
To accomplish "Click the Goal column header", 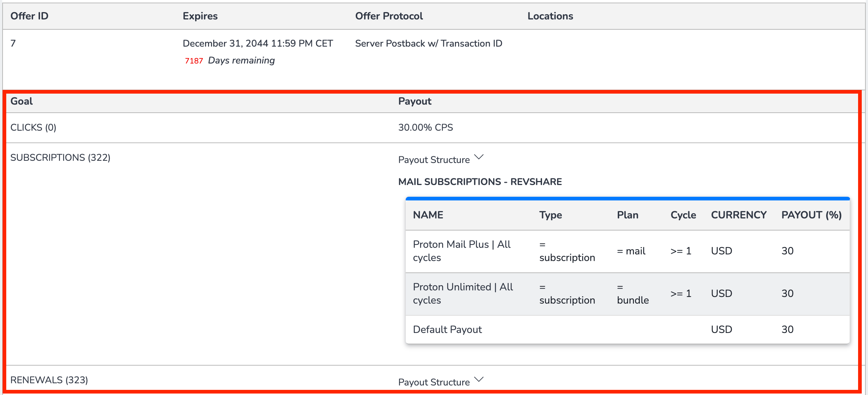I will coord(22,101).
